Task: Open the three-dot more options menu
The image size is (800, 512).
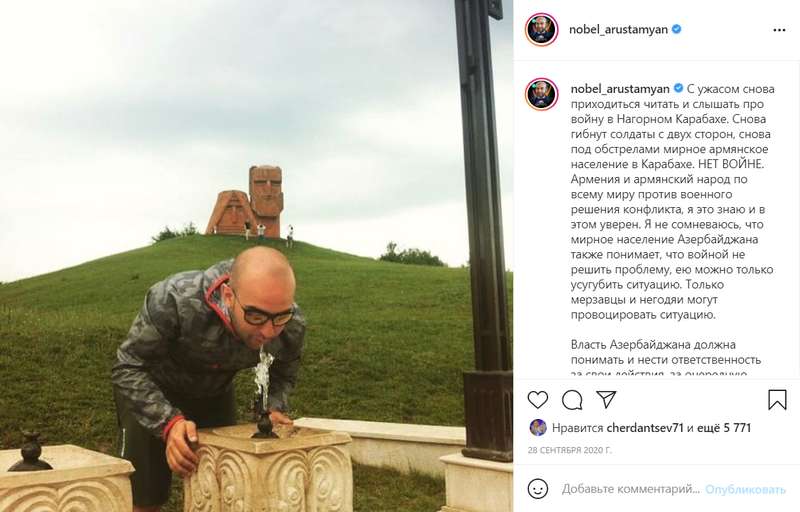Action: (x=779, y=30)
